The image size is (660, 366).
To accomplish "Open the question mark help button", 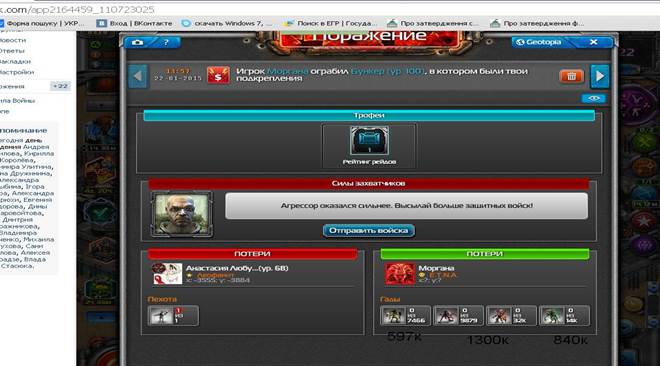I will (x=166, y=42).
